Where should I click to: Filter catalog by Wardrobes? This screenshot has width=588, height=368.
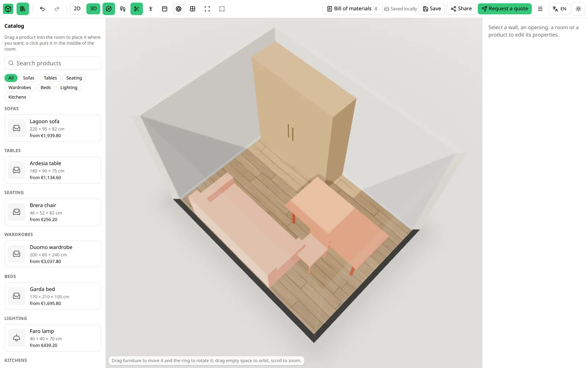[x=20, y=88]
